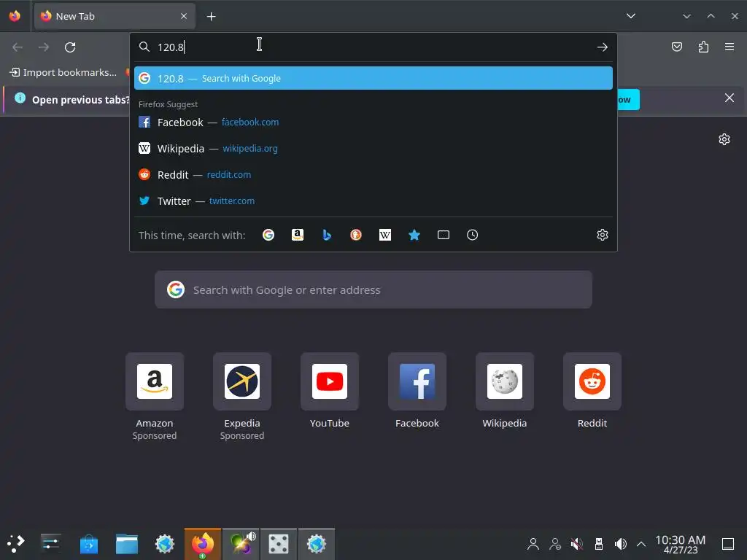Open the application launcher on the taskbar
This screenshot has width=747, height=560.
click(15, 543)
